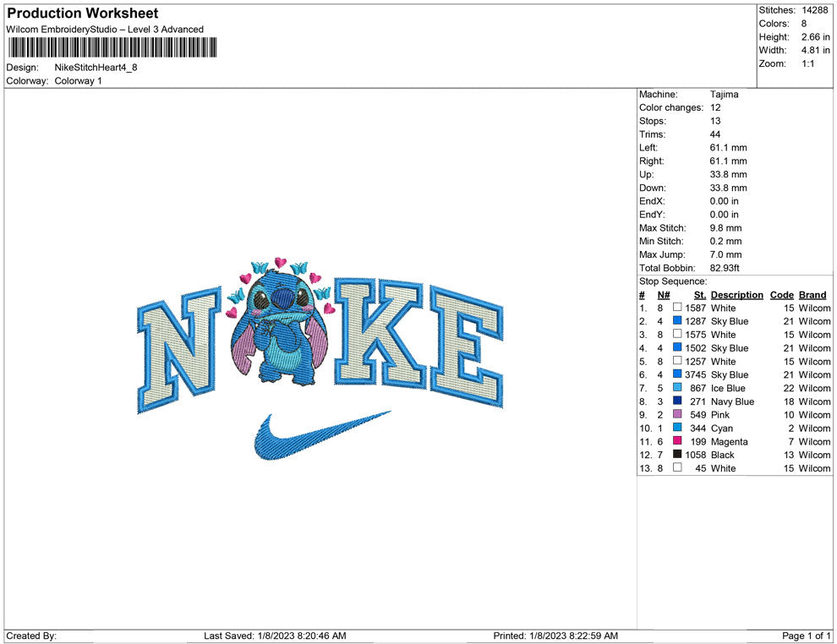Click the Right: label in machine info
Image resolution: width=837 pixels, height=644 pixels.
pos(651,161)
